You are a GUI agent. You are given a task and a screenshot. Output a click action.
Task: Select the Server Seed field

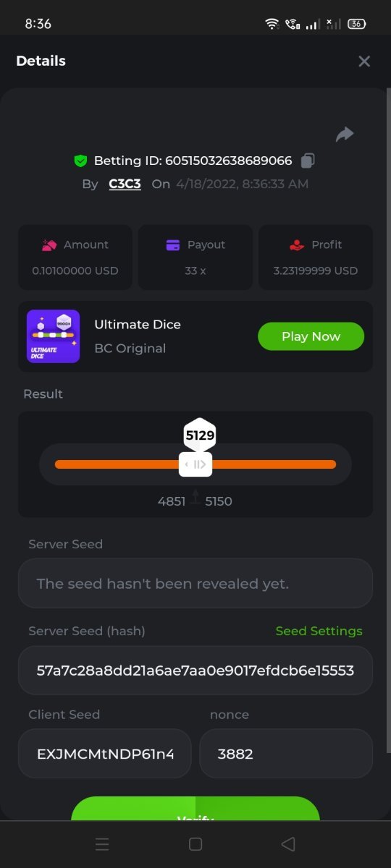(195, 583)
